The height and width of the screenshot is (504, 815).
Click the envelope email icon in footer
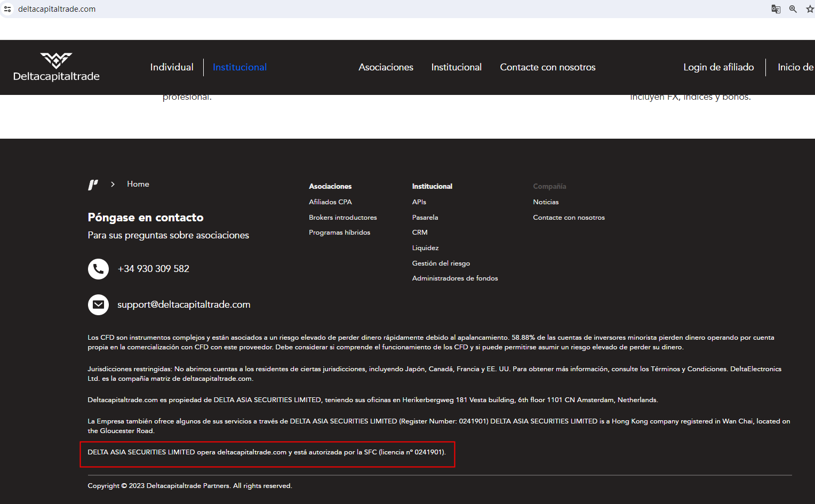tap(98, 305)
